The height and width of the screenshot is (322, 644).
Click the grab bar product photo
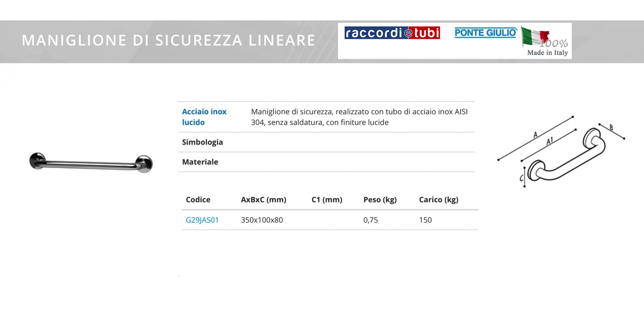pos(91,163)
